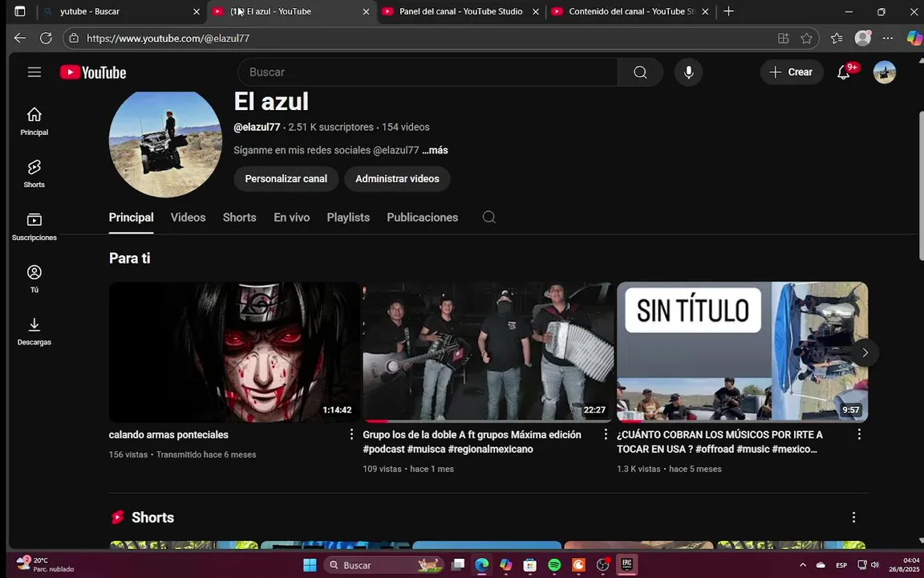Switch to the Shorts channel tab
The width and height of the screenshot is (924, 578).
click(x=239, y=217)
